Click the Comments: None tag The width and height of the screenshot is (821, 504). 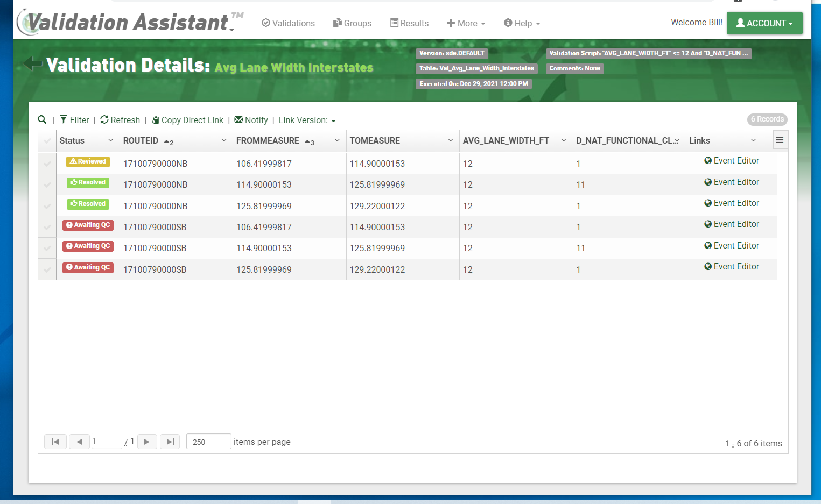[574, 68]
